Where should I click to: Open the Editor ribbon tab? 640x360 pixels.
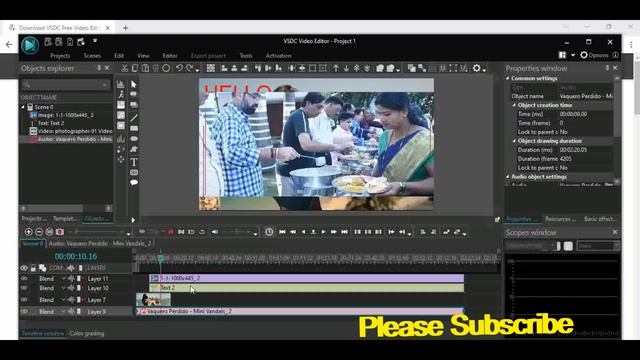170,56
